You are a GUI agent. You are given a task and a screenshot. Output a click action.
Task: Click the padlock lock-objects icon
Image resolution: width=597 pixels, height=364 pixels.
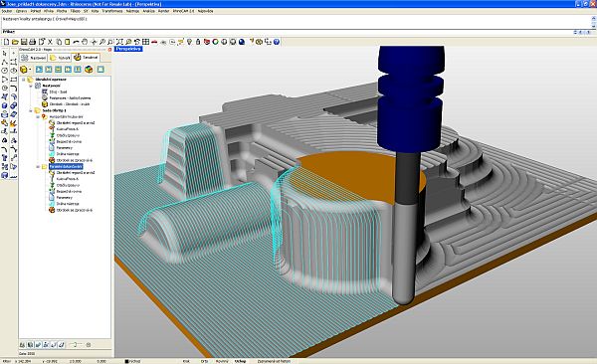(198, 42)
